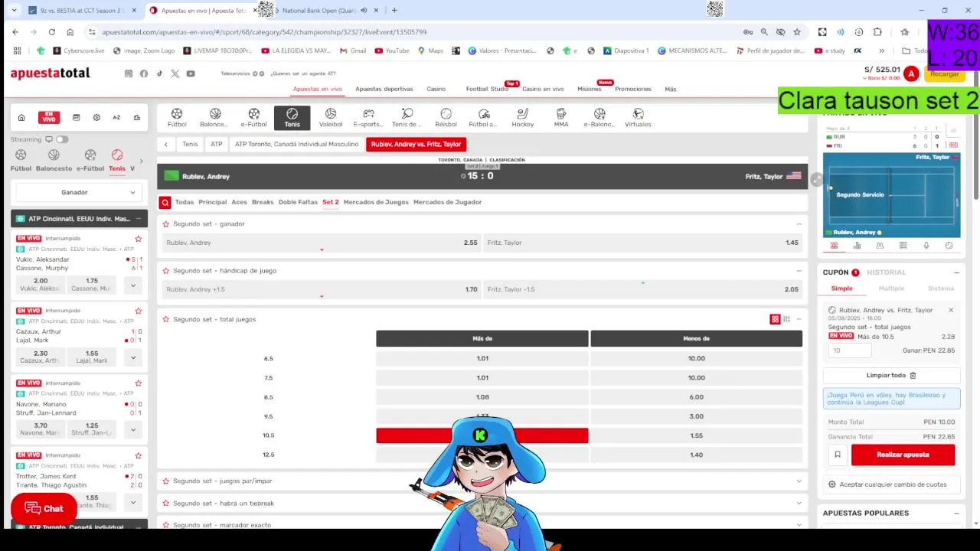This screenshot has height=551, width=980.
Task: Open the Casino menu item
Action: [436, 89]
